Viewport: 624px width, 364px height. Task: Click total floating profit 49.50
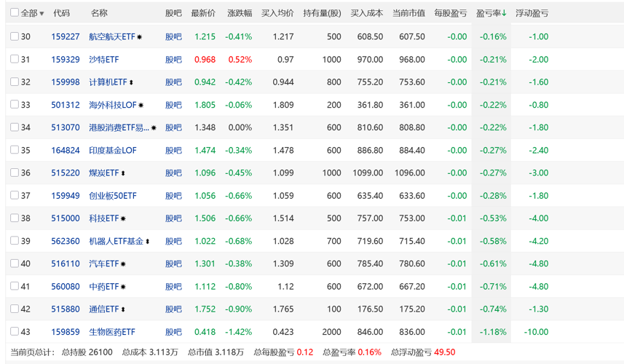coord(445,352)
